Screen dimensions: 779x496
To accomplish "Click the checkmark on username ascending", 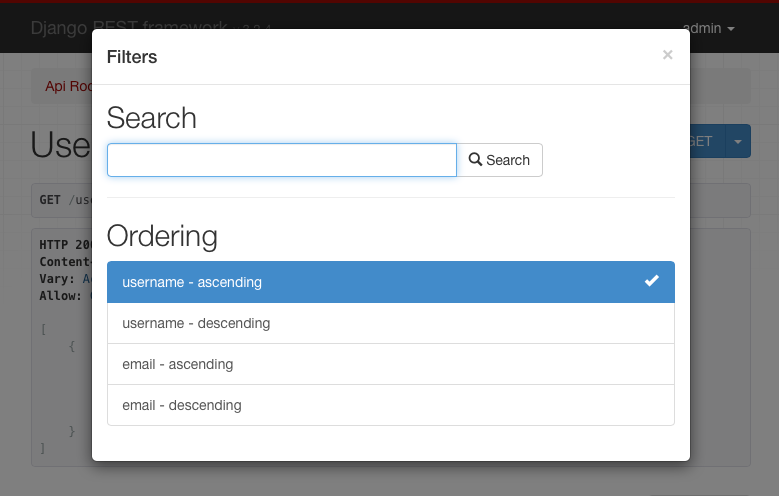I will [651, 282].
